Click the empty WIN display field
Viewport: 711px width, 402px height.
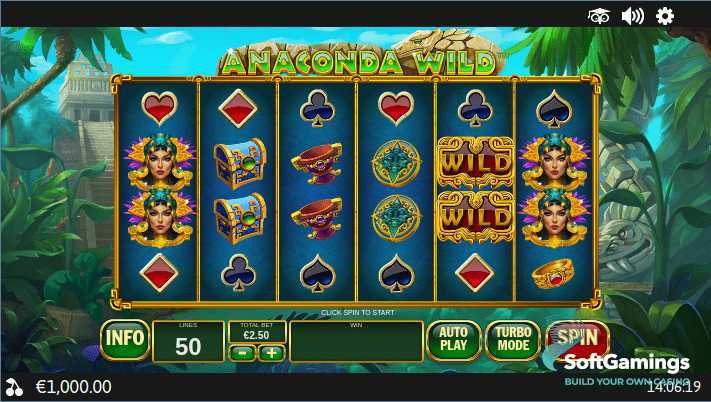[x=356, y=342]
